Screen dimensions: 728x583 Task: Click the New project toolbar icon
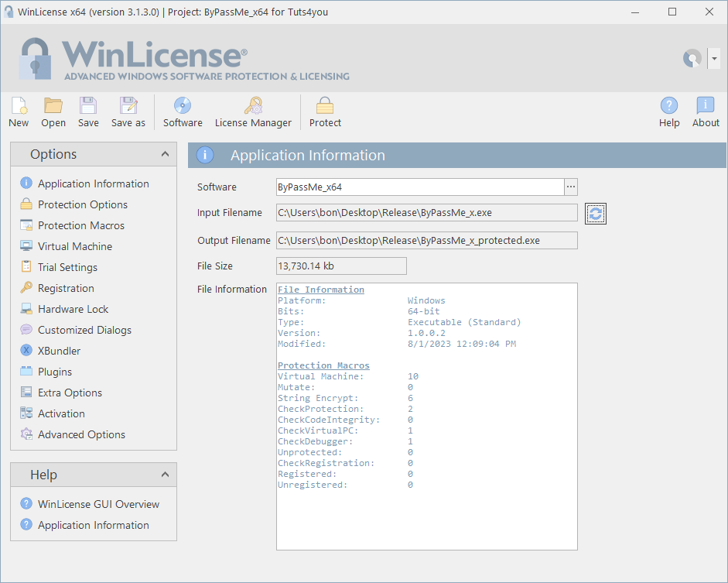tap(19, 112)
